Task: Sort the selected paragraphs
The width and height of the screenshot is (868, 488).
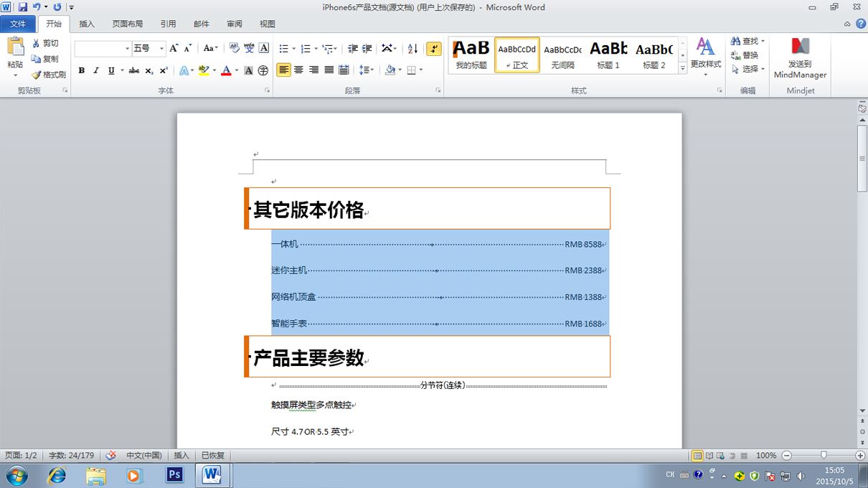Action: [412, 48]
